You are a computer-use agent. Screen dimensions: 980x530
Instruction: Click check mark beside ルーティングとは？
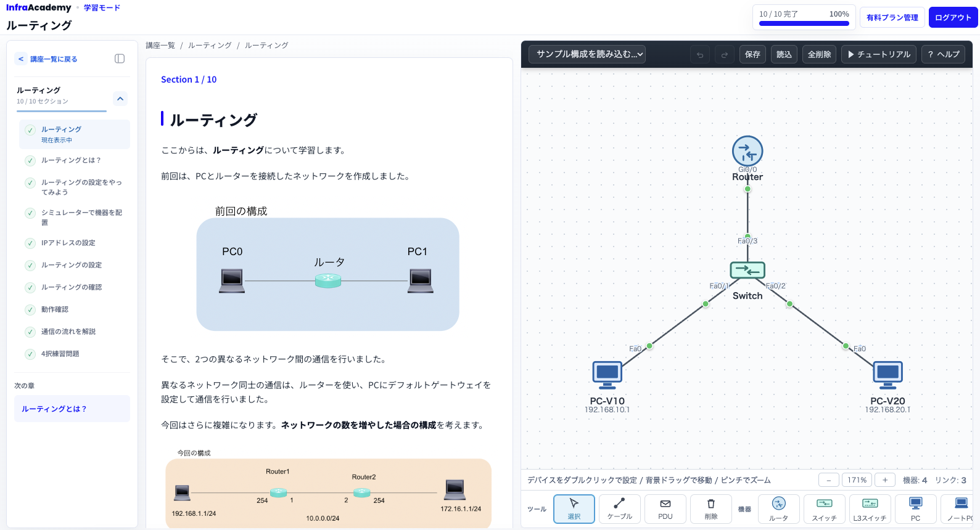click(x=30, y=160)
